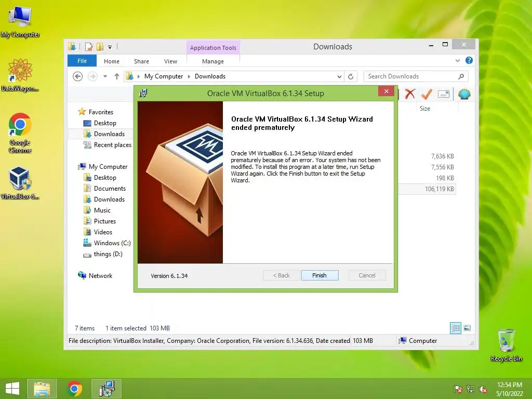Image resolution: width=532 pixels, height=399 pixels.
Task: Go up one folder level
Action: [117, 76]
